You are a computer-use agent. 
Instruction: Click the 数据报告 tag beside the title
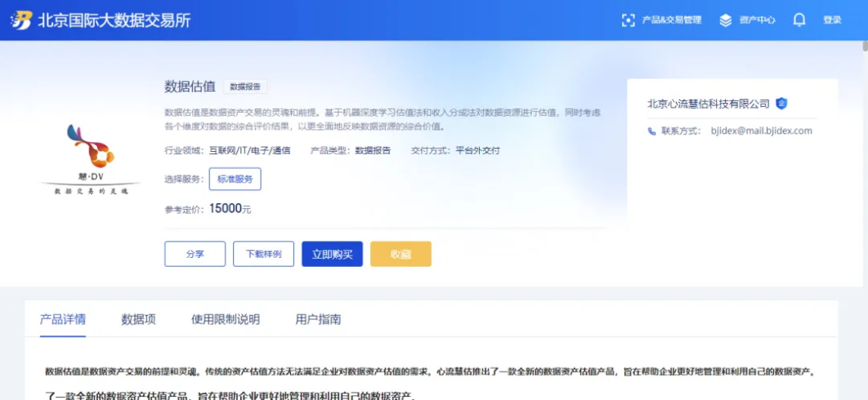pos(245,87)
